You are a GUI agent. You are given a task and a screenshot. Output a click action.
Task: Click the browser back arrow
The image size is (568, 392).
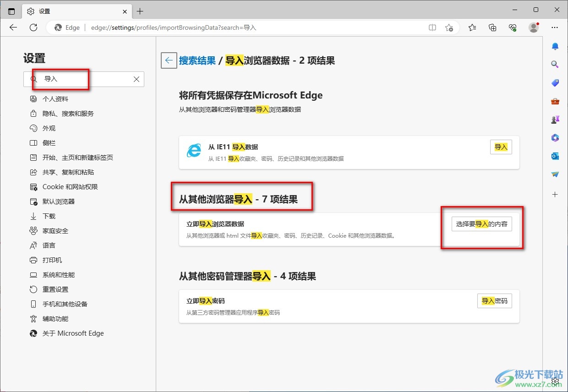click(x=13, y=27)
